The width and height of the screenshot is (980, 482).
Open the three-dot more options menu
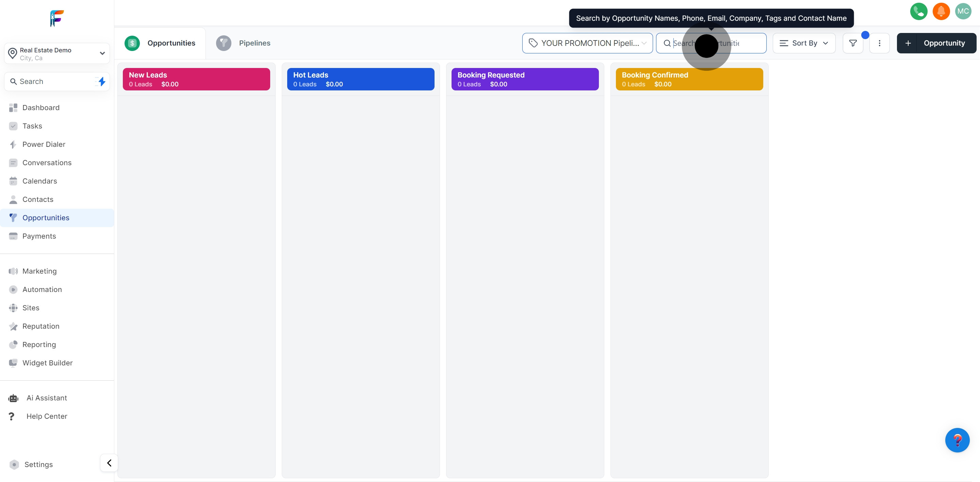pyautogui.click(x=879, y=43)
